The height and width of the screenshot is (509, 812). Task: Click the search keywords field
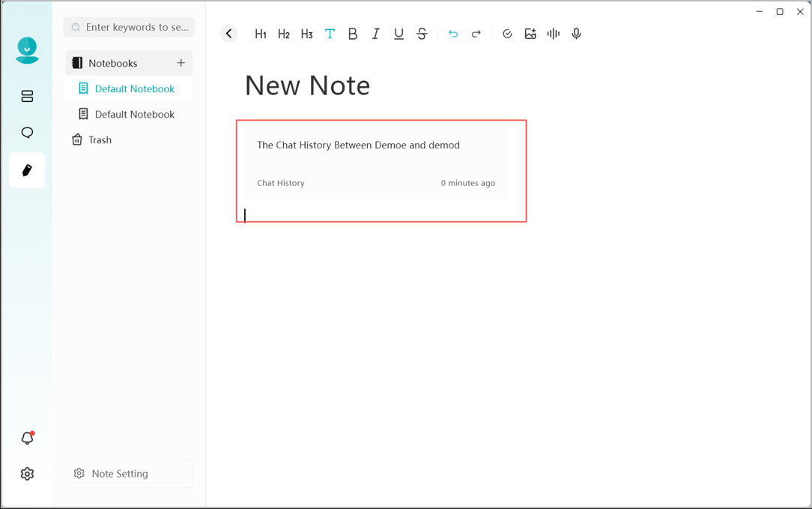129,27
